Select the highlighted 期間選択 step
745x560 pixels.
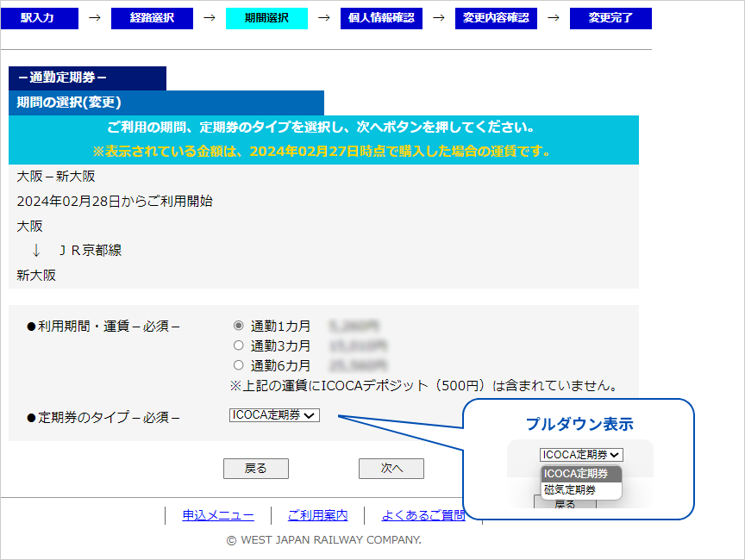click(266, 18)
